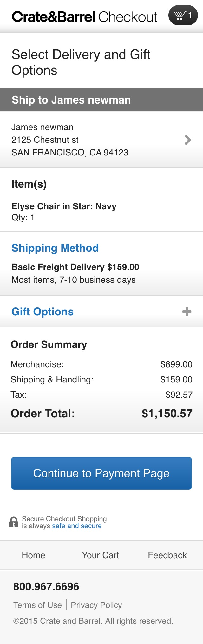
Task: Select the Elyse Chair item name
Action: [x=64, y=206]
